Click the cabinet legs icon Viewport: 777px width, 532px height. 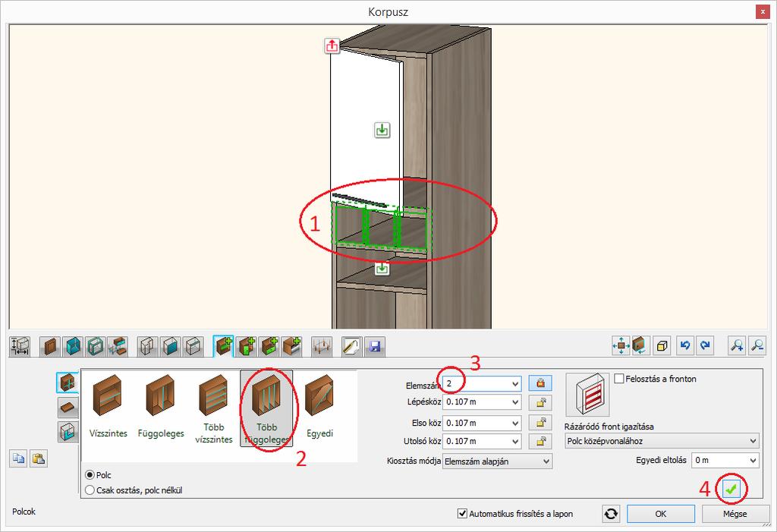(x=322, y=346)
